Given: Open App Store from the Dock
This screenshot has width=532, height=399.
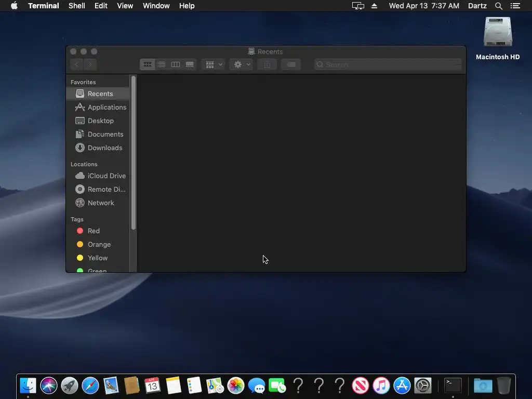Looking at the screenshot, I should click(402, 385).
